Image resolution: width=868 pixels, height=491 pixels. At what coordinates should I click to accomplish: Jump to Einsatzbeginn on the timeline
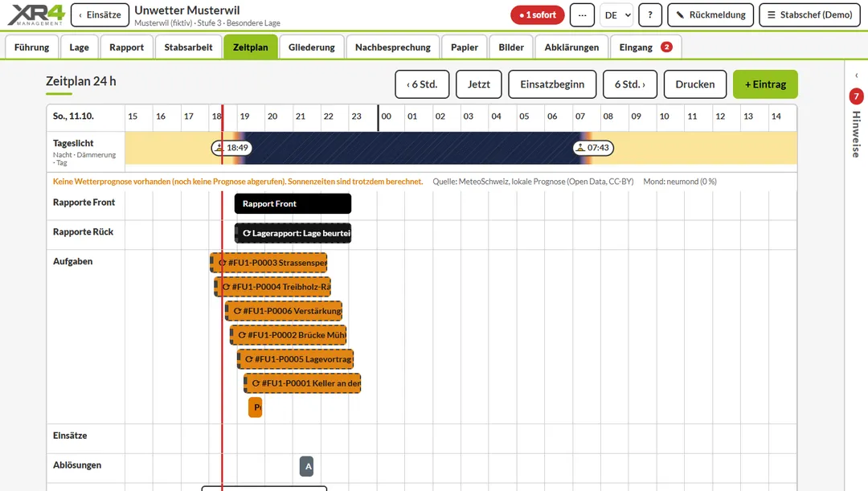click(552, 84)
